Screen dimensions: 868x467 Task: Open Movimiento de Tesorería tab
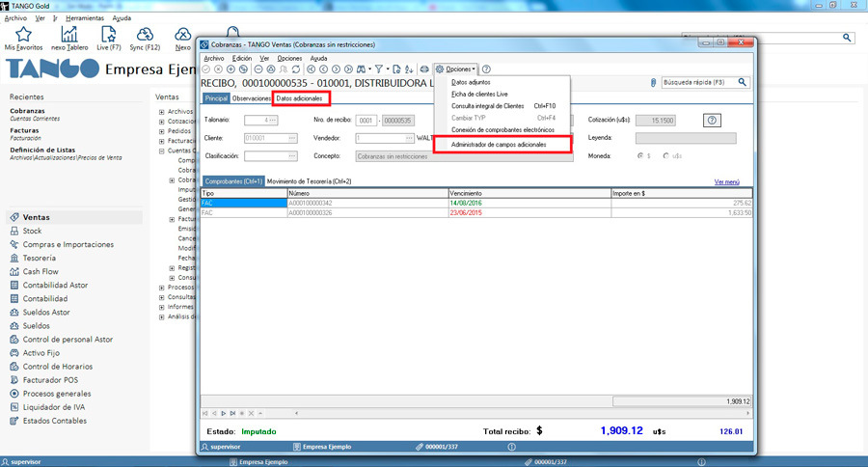click(309, 181)
